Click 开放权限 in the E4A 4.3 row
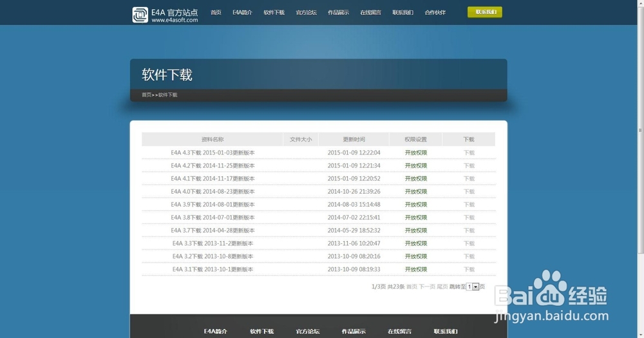 [x=416, y=153]
